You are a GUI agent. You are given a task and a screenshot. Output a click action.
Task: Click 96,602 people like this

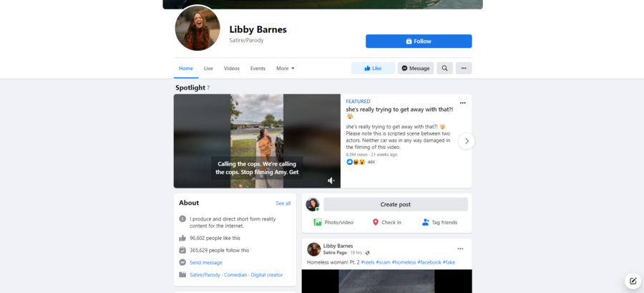pyautogui.click(x=215, y=238)
